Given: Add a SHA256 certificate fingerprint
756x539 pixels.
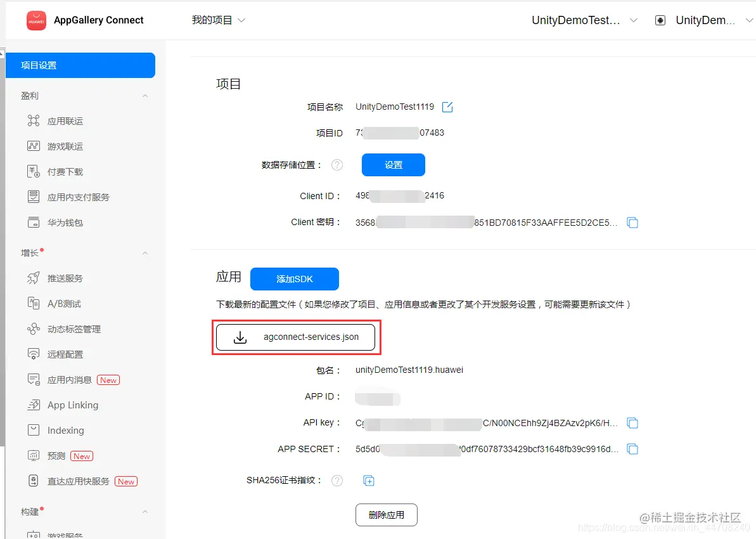Looking at the screenshot, I should [x=368, y=481].
